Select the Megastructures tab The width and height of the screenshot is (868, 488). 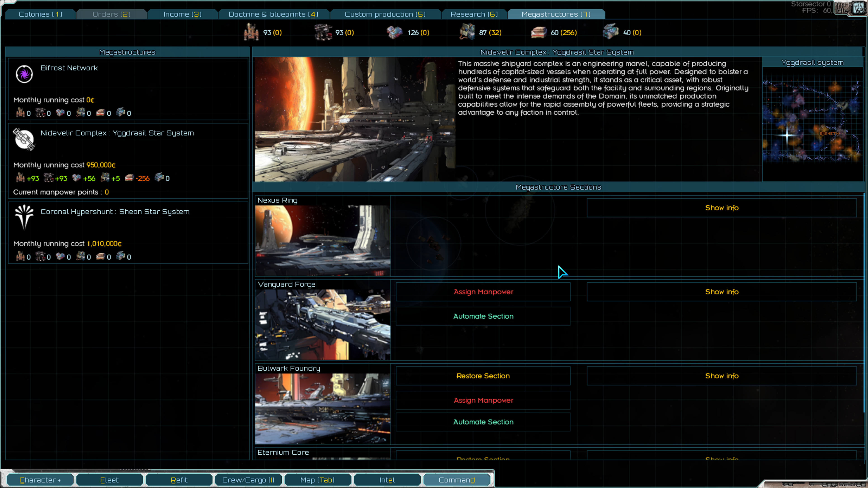click(x=556, y=14)
